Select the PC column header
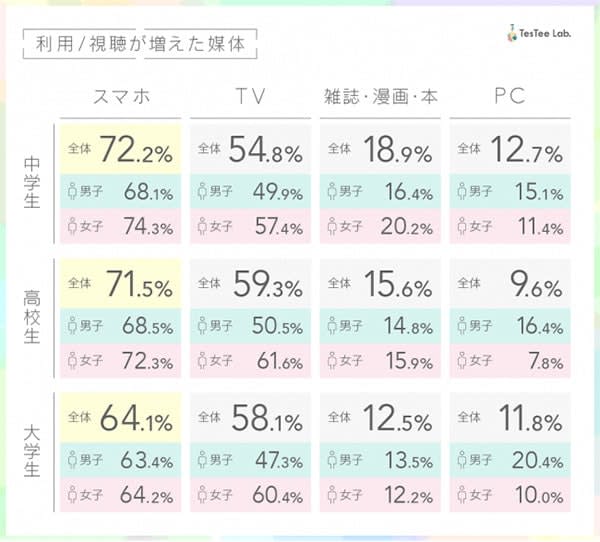This screenshot has width=600, height=542. pos(509,96)
